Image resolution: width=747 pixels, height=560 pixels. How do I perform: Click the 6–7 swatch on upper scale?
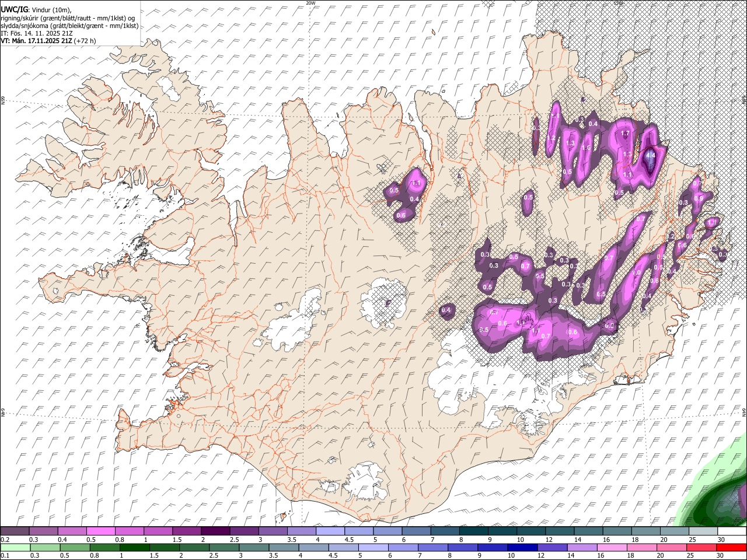pos(416,531)
